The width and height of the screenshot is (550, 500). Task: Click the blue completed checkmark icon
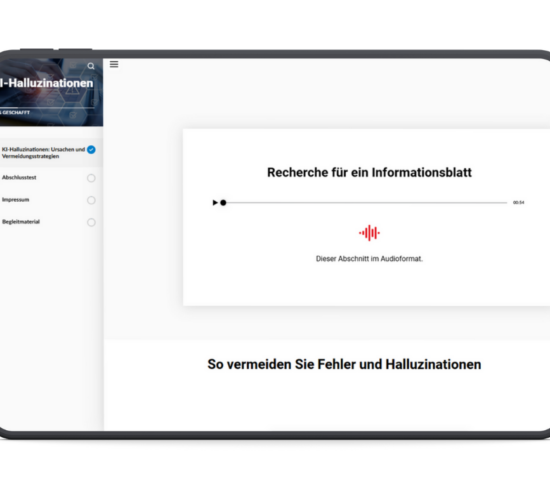point(91,150)
